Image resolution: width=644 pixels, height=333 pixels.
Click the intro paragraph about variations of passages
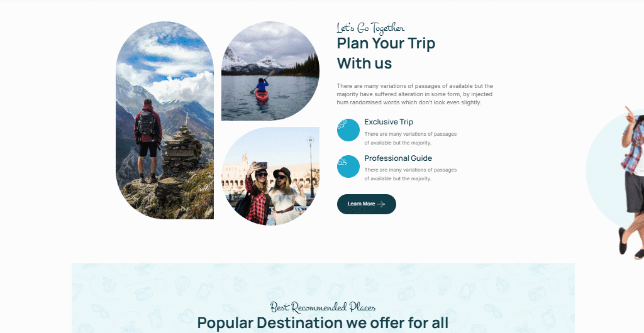coord(415,94)
